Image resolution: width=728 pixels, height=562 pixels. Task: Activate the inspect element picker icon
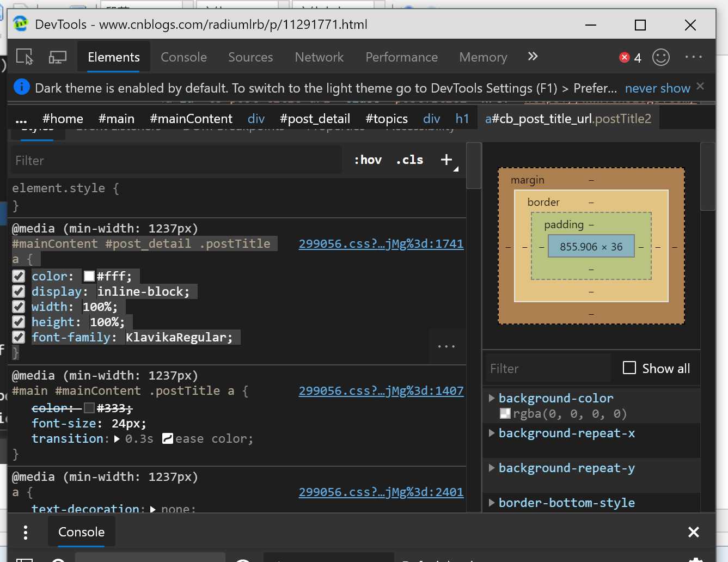[25, 57]
